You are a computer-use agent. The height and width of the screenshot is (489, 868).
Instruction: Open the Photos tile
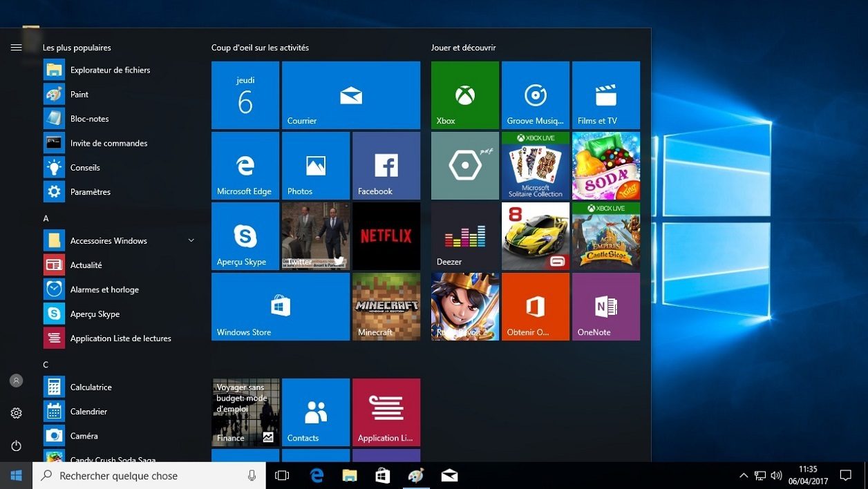[316, 166]
